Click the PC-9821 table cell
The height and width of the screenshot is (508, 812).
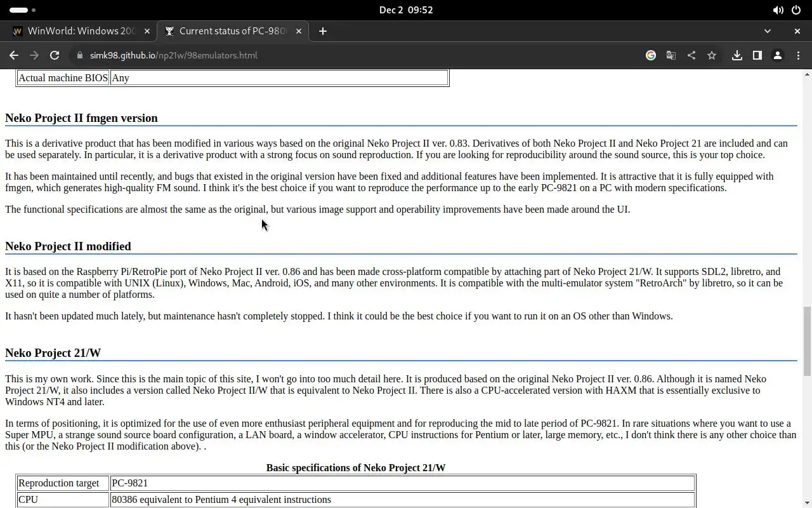(402, 483)
